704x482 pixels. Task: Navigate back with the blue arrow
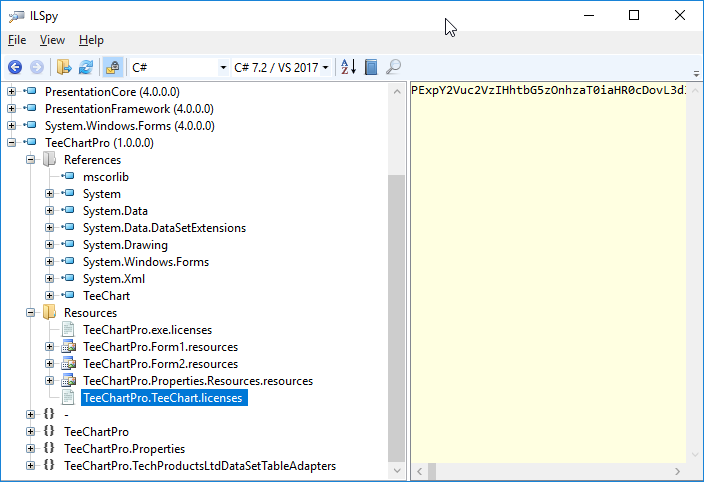click(x=15, y=67)
